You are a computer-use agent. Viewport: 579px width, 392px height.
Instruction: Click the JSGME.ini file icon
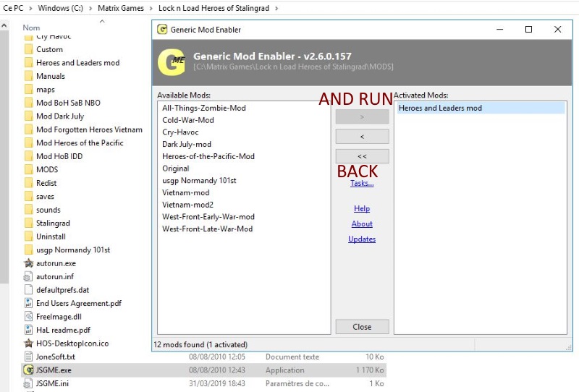[28, 383]
